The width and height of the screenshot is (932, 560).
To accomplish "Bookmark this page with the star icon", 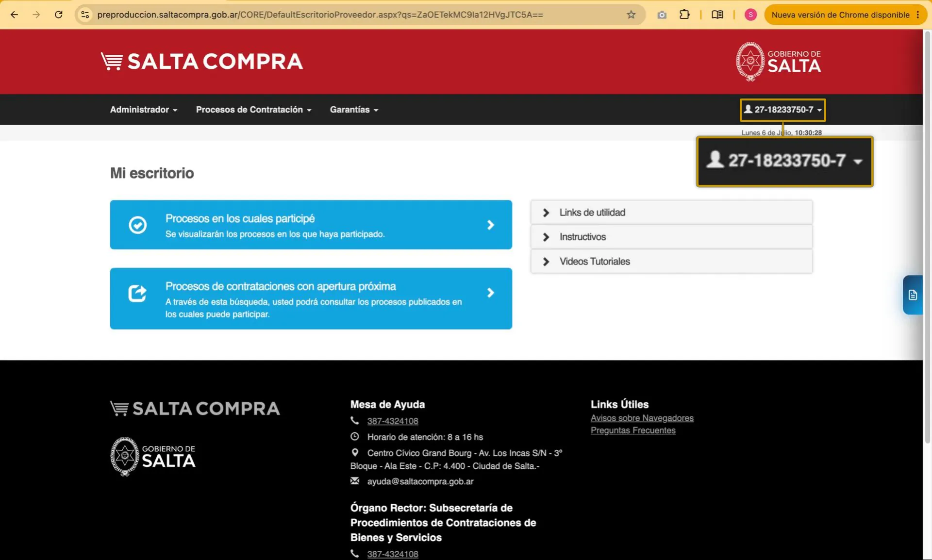I will [631, 15].
